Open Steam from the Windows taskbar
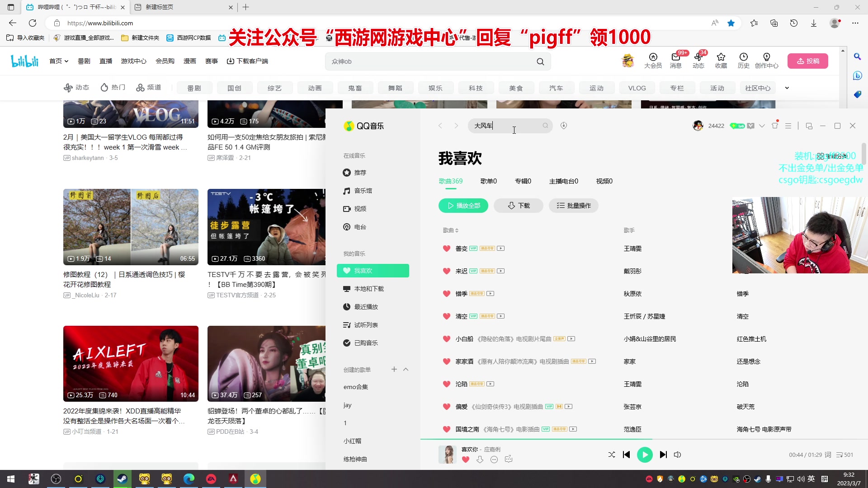 [x=122, y=479]
